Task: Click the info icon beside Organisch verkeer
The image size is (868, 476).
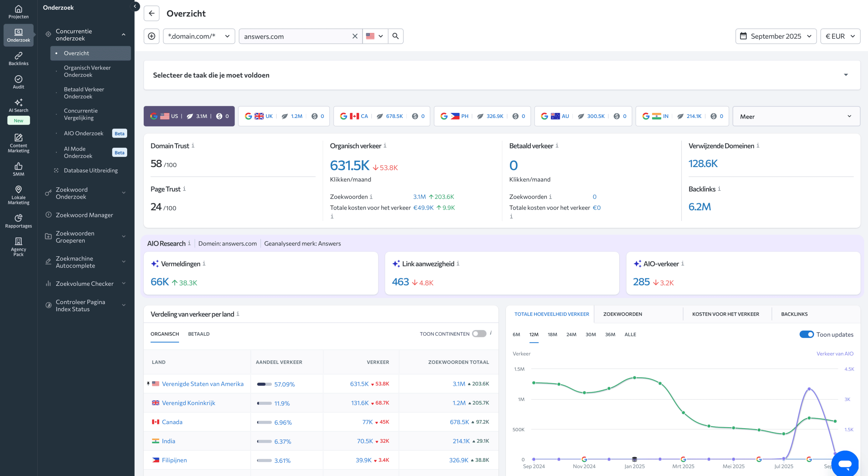Action: 385,145
